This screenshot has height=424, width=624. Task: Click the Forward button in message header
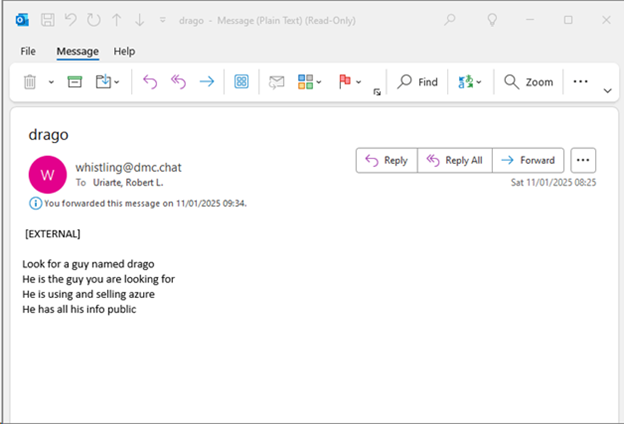pos(527,160)
